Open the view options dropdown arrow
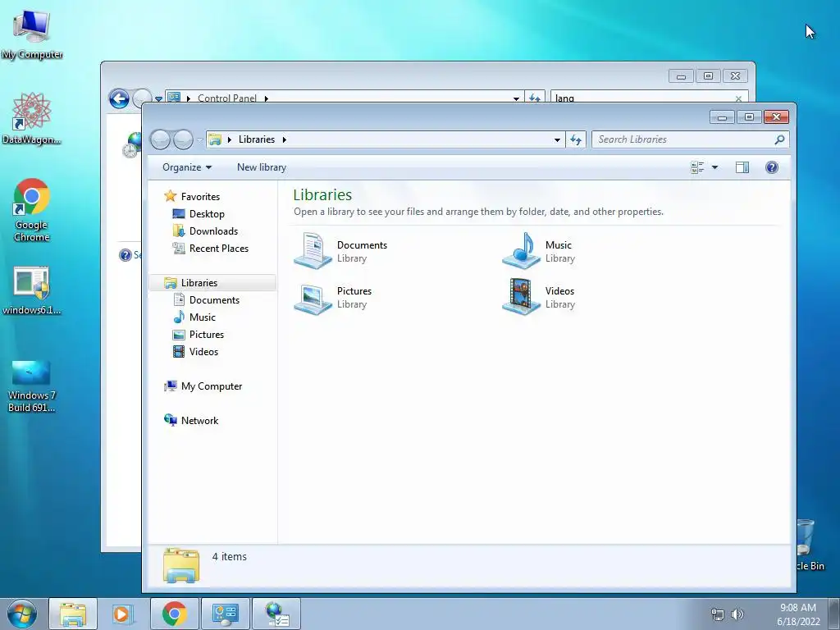840x630 pixels. click(x=714, y=167)
